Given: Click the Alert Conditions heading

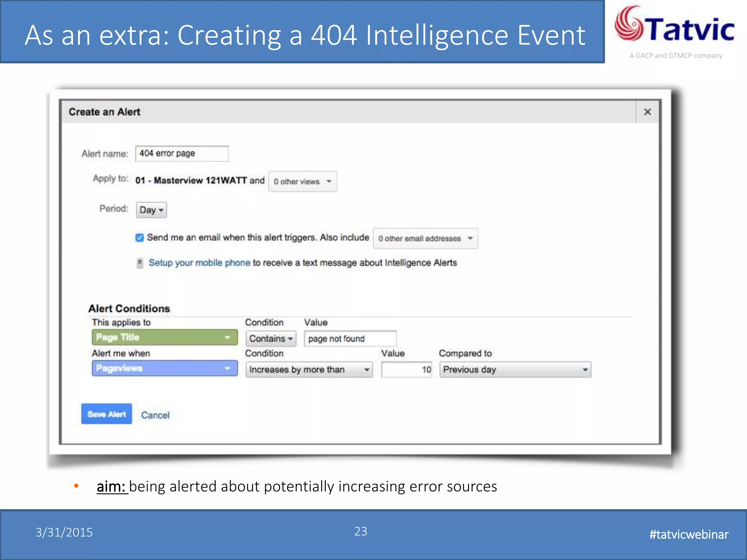Looking at the screenshot, I should 129,308.
